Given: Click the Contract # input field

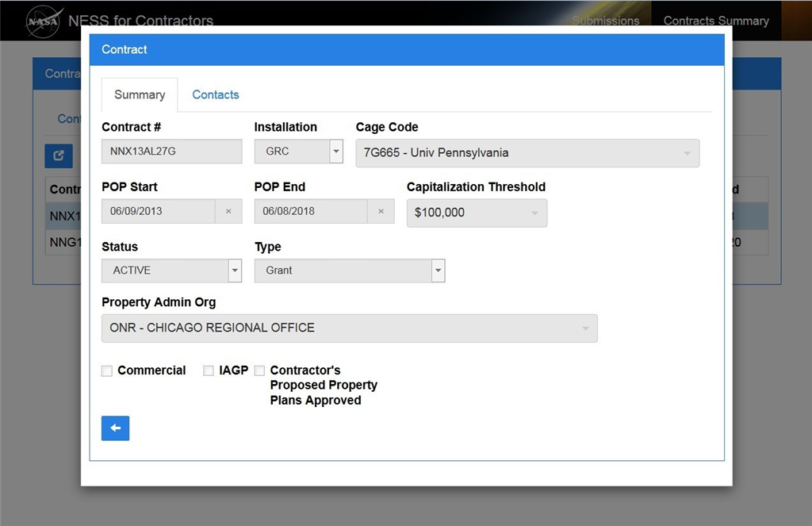Looking at the screenshot, I should point(171,152).
